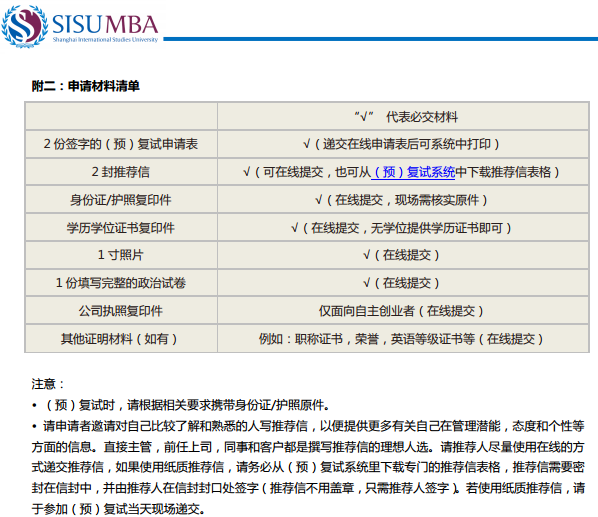Click the SISU MBA logo text

(x=105, y=24)
